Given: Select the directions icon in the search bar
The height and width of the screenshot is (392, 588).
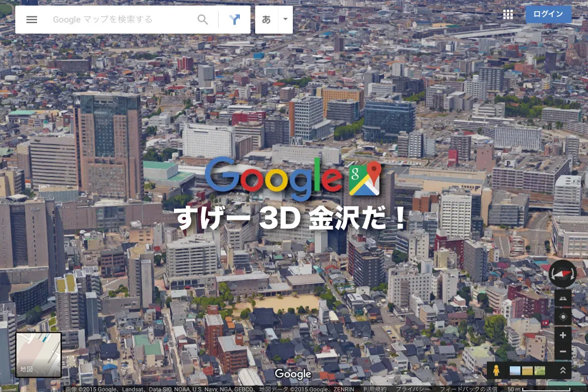Looking at the screenshot, I should (234, 19).
